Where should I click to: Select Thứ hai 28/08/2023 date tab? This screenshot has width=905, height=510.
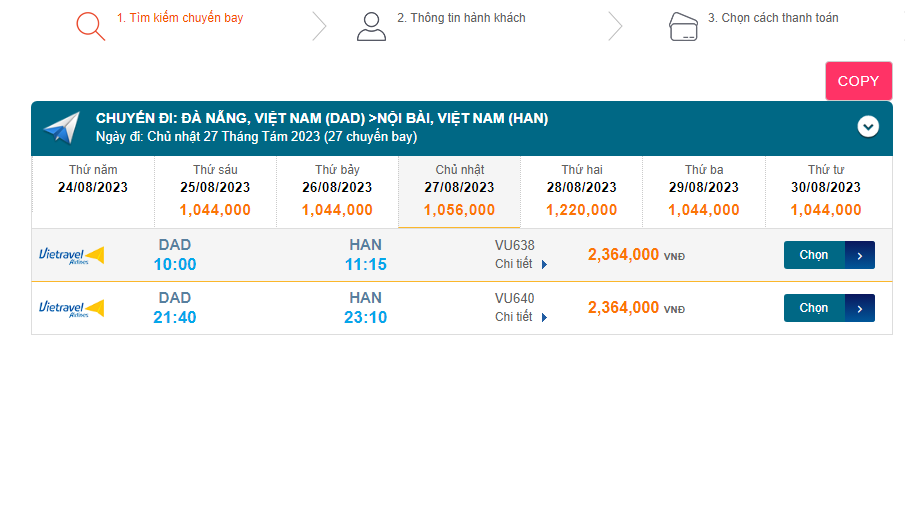click(581, 191)
